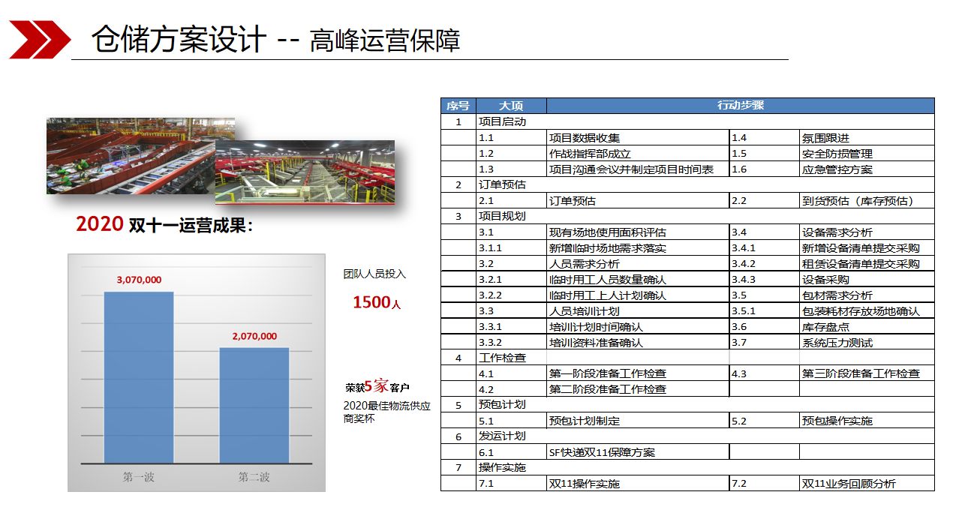Click the 应急管控方案 cell

pyautogui.click(x=837, y=169)
